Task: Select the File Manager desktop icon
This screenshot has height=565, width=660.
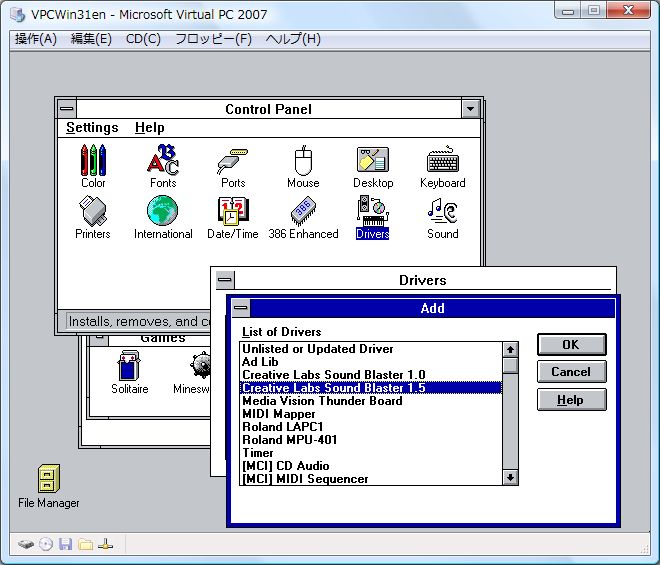Action: pyautogui.click(x=49, y=486)
